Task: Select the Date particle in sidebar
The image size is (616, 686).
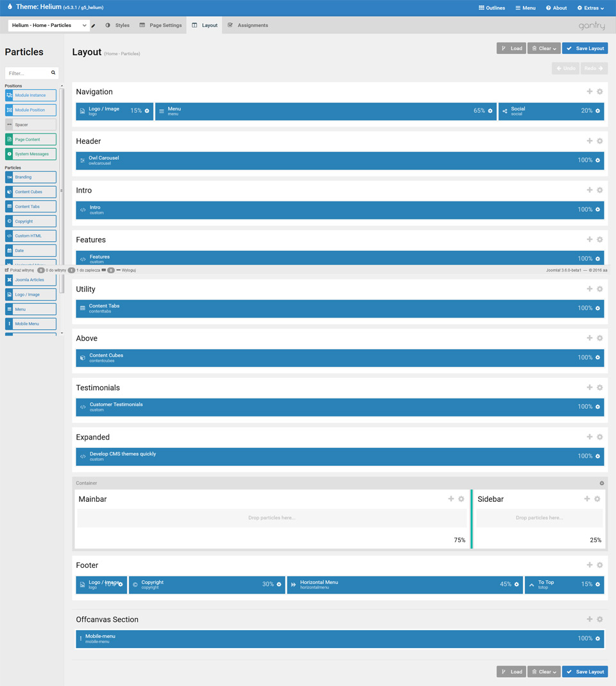Action: [31, 251]
